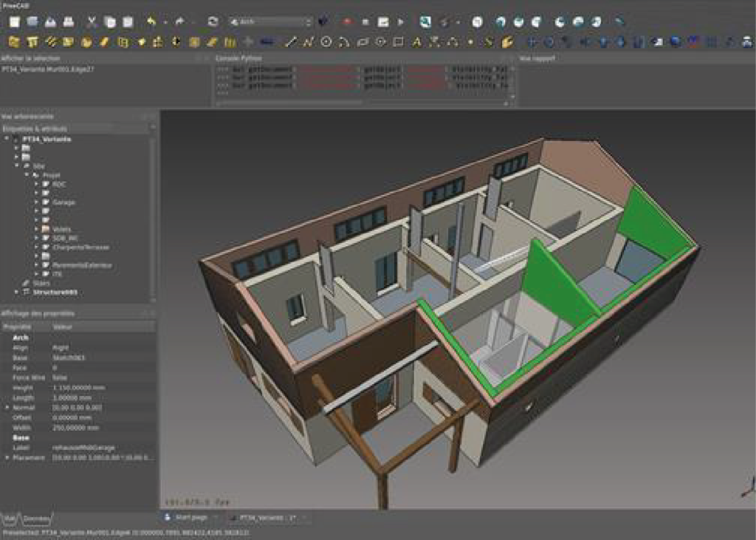756x540 pixels.
Task: Activate the Arch wall tool
Action: 14,42
